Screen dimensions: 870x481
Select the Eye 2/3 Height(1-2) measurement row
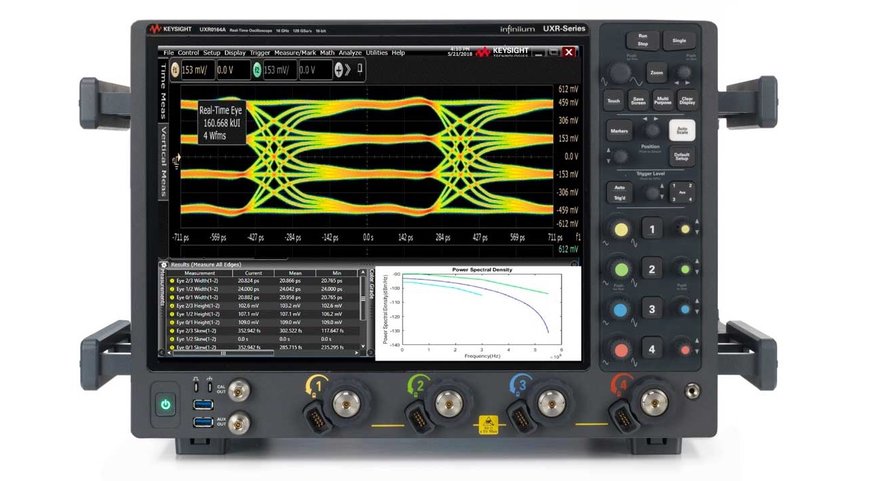point(266,306)
